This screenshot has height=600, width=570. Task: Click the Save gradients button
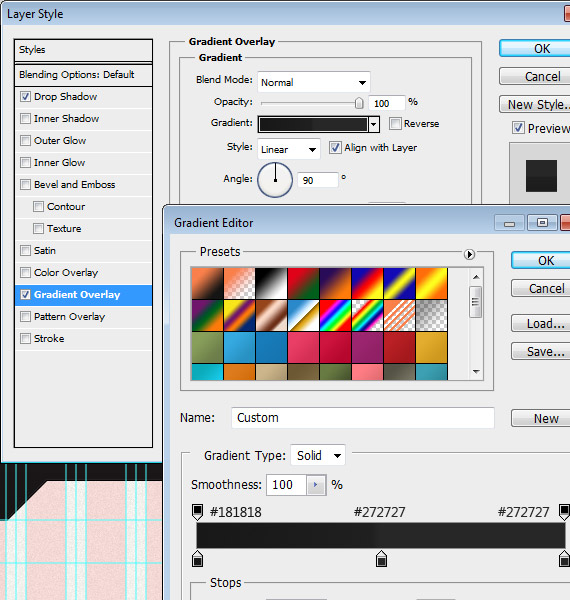(541, 351)
